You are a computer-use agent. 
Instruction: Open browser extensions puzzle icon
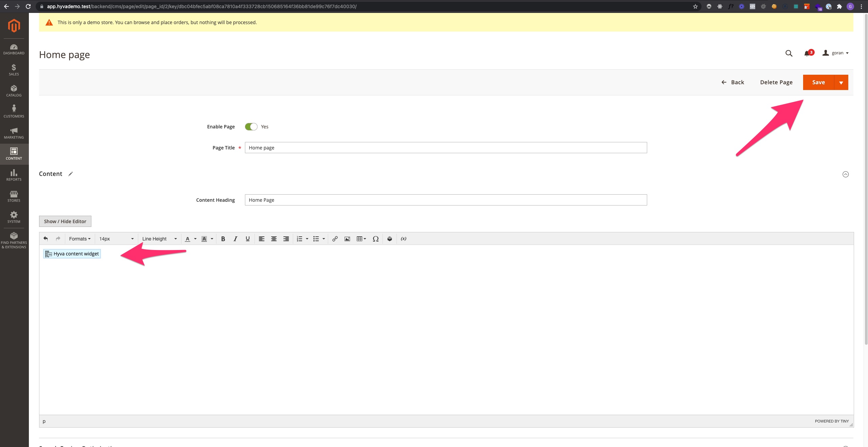pyautogui.click(x=839, y=6)
